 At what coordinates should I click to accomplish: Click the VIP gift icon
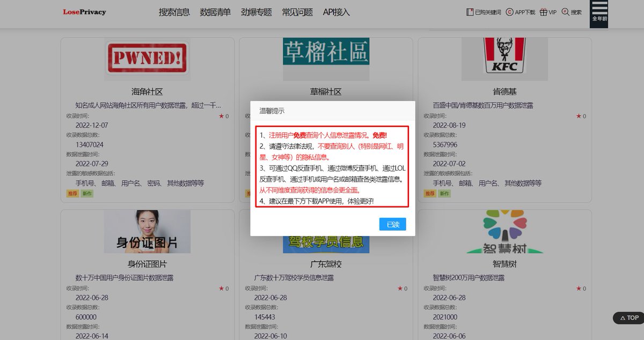(x=544, y=12)
